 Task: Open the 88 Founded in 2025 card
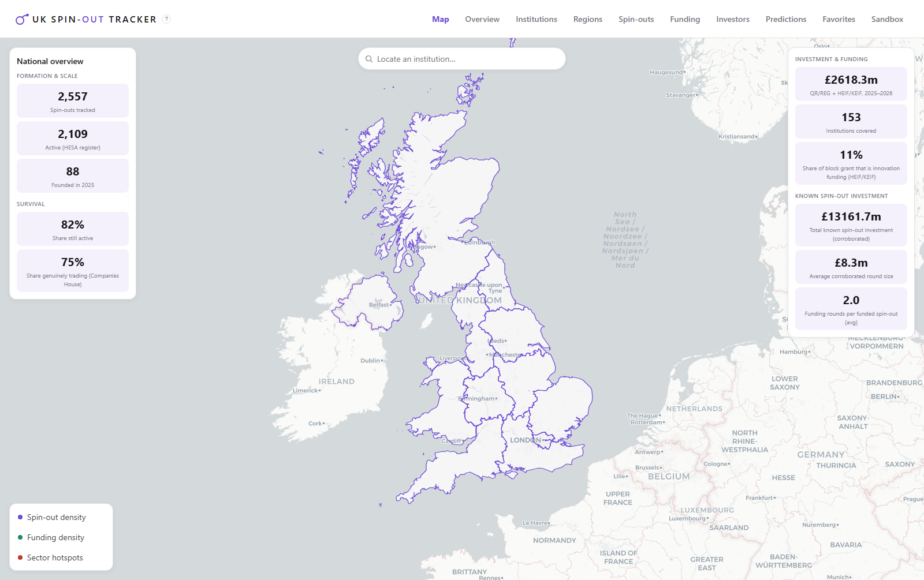(x=73, y=176)
